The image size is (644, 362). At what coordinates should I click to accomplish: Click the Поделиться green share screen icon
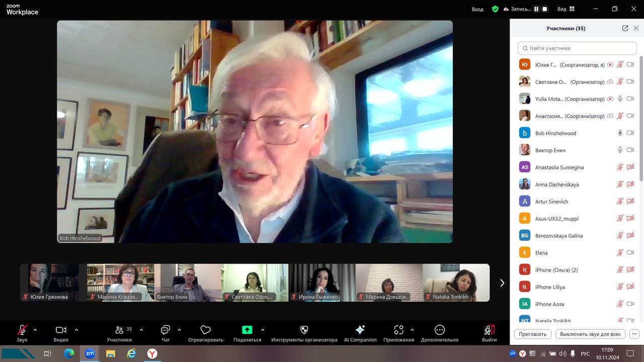247,330
